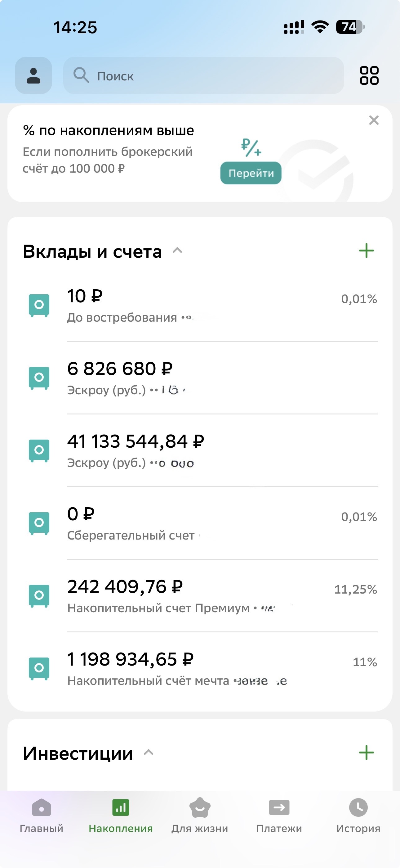The image size is (400, 868).
Task: Open the profile avatar icon
Action: 33,75
